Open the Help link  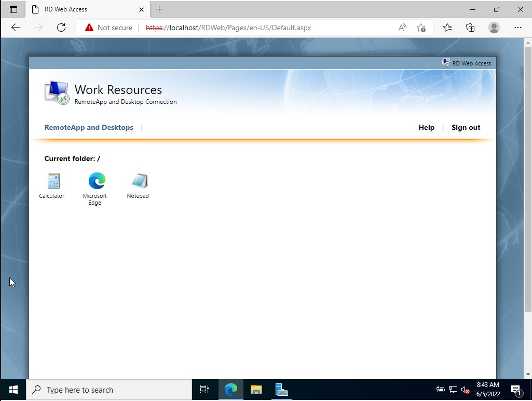[x=427, y=127]
